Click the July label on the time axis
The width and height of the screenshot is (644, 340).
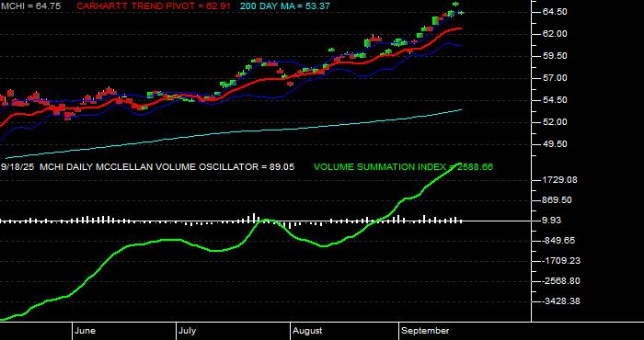click(x=188, y=331)
